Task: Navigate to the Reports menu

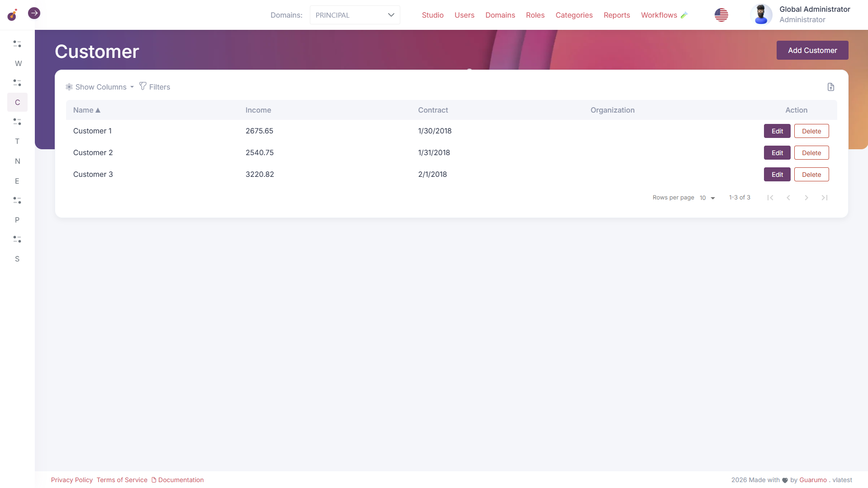Action: pos(617,15)
